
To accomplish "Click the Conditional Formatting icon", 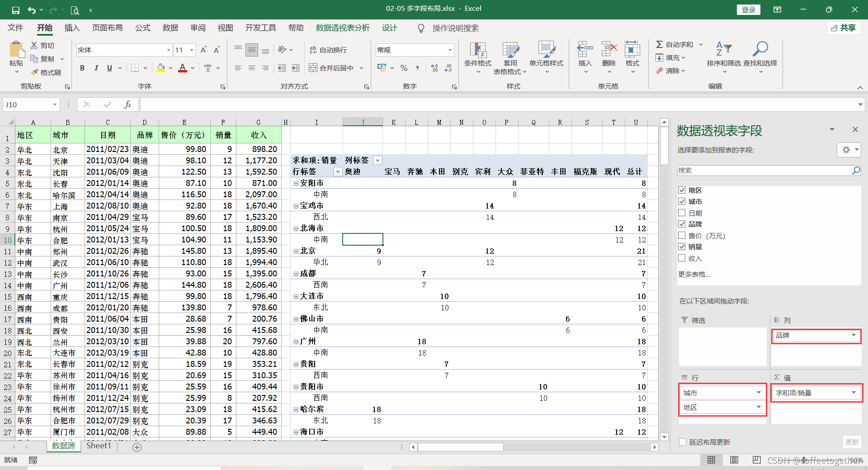I will coord(477,50).
